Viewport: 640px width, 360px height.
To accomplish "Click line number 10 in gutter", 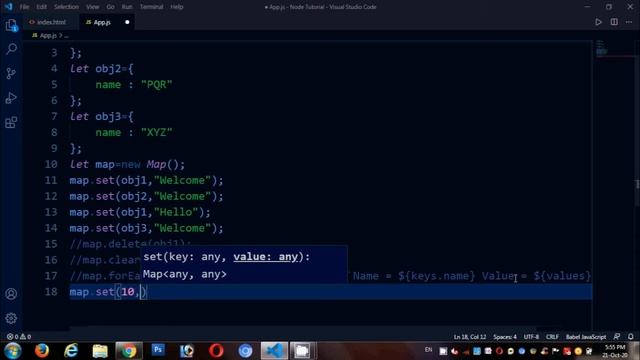I will [51, 164].
